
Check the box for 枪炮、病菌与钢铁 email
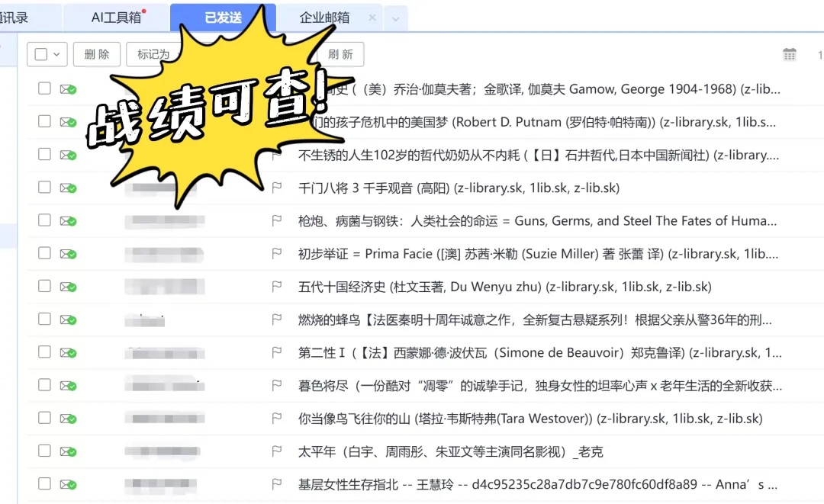point(45,220)
